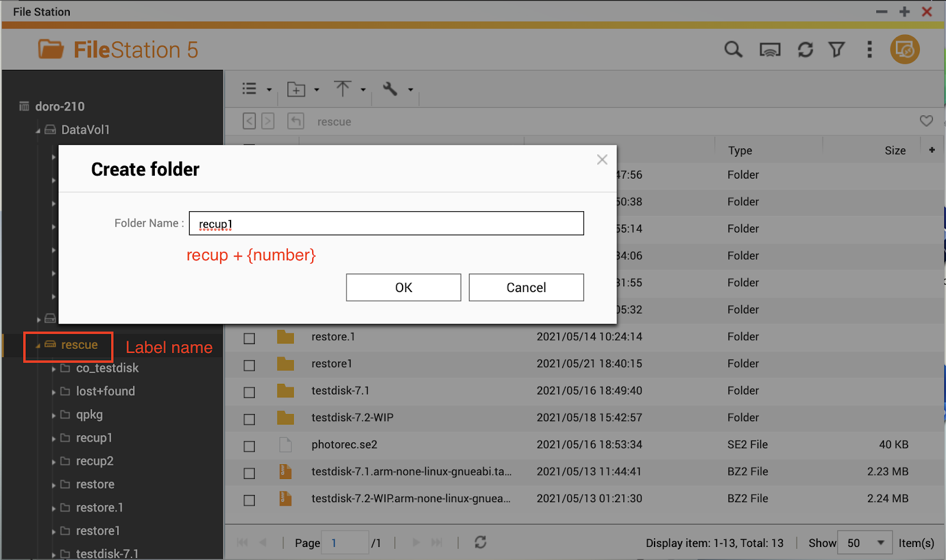Click the orange background tasks icon
The width and height of the screenshot is (946, 560).
click(x=905, y=50)
